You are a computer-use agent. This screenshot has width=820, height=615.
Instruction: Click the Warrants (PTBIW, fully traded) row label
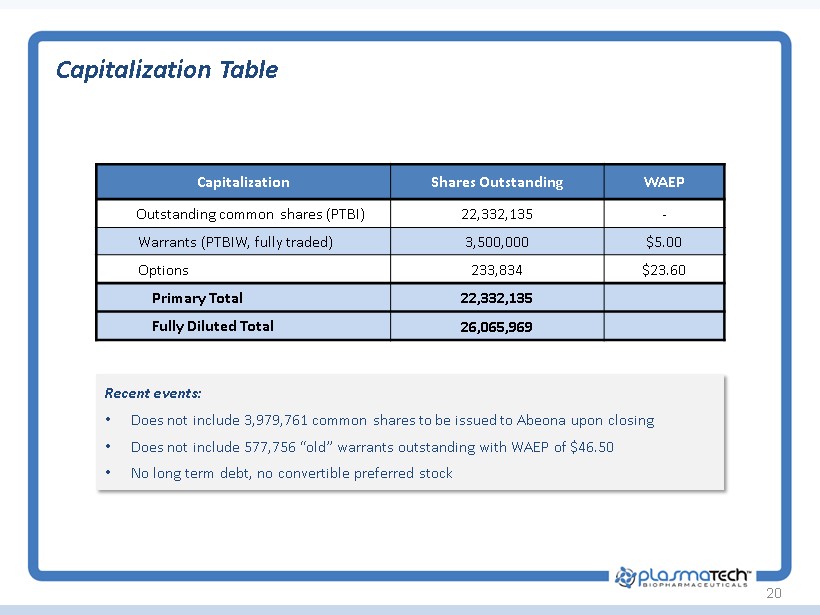click(x=235, y=242)
